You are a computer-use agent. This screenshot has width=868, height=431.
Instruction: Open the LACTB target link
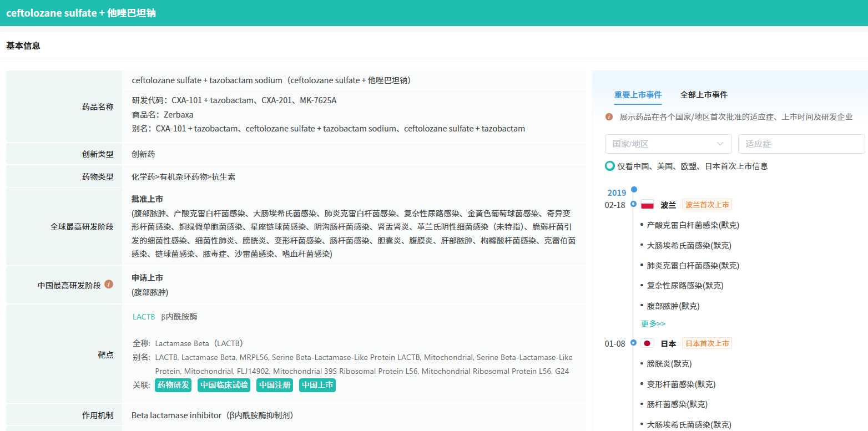pos(144,317)
